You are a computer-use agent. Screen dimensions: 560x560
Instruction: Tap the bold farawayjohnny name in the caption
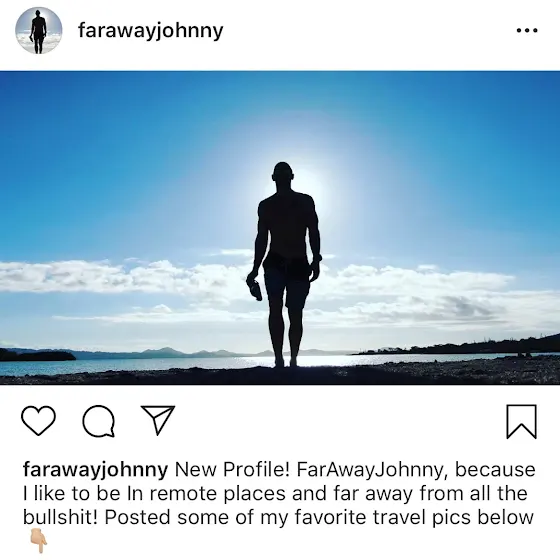[x=95, y=470]
